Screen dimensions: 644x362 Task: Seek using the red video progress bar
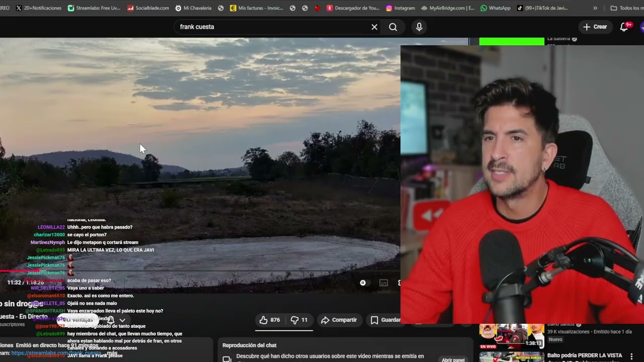point(200,271)
